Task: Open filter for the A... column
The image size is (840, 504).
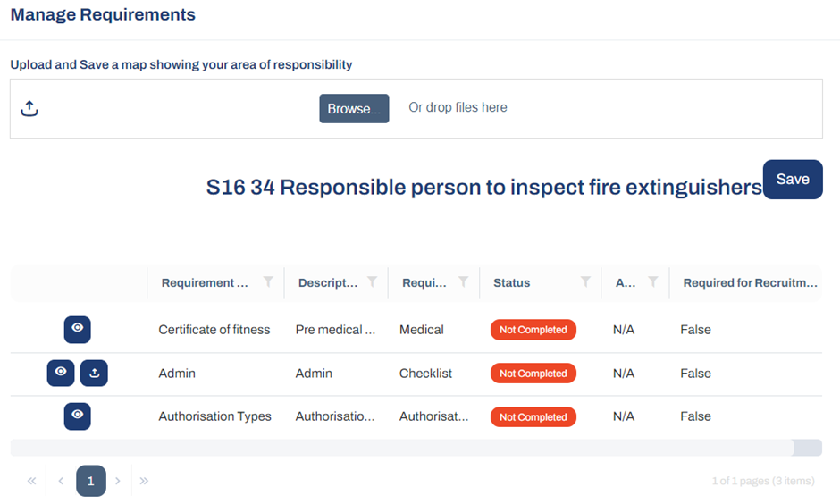Action: point(652,281)
